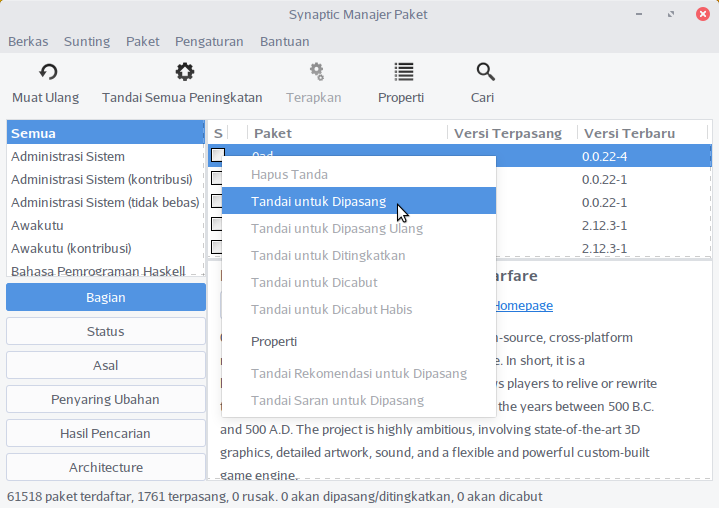Select Administrasi Sistem category in list
This screenshot has height=508, width=719.
[68, 156]
